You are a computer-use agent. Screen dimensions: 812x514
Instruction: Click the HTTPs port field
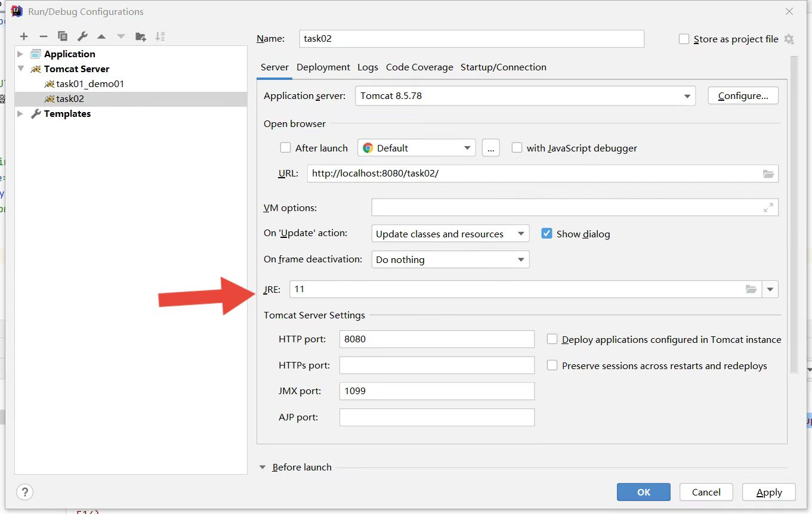coord(437,365)
